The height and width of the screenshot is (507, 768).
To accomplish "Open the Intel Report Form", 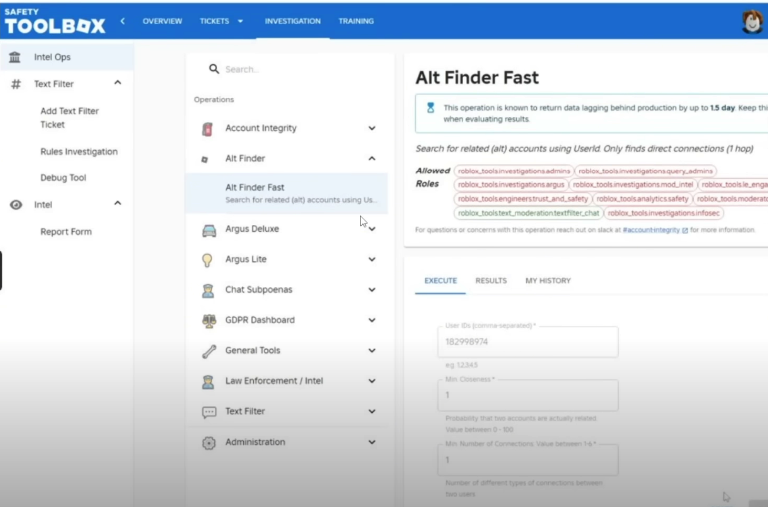I will [66, 231].
